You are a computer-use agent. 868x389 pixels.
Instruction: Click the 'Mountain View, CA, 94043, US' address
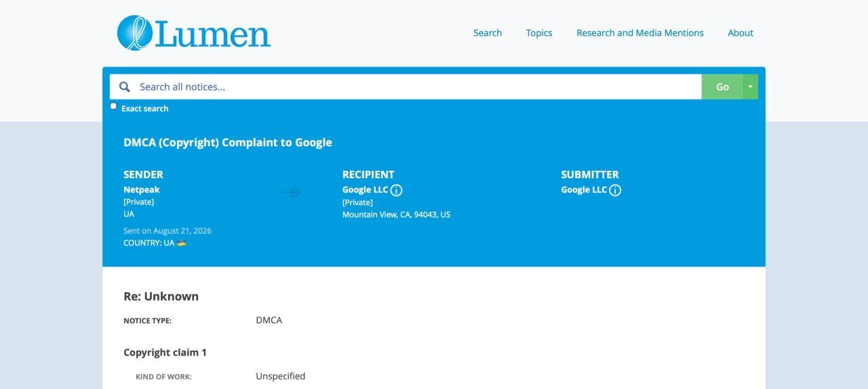tap(396, 214)
